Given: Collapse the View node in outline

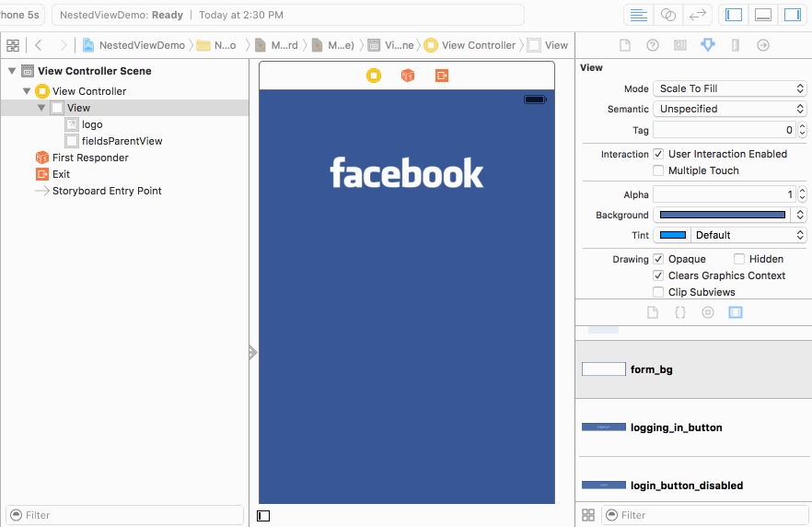Looking at the screenshot, I should [41, 108].
